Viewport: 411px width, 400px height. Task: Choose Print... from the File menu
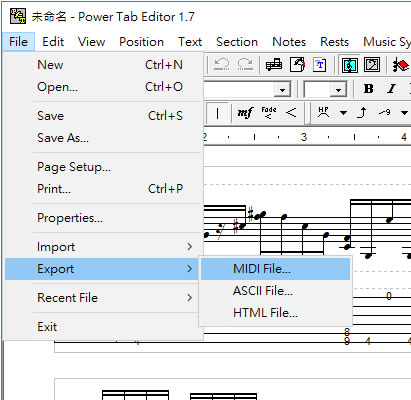pyautogui.click(x=103, y=189)
